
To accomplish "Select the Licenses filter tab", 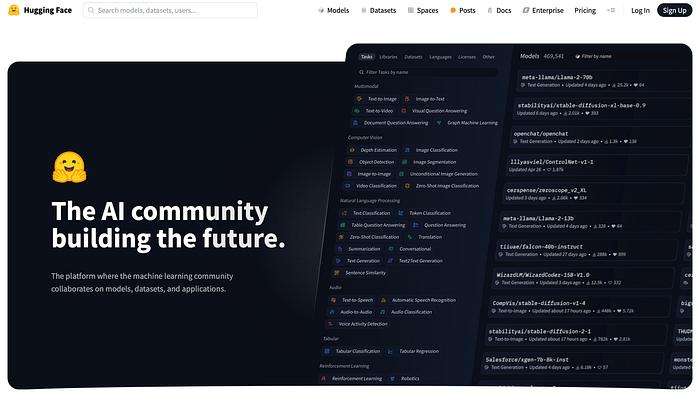I will [467, 57].
